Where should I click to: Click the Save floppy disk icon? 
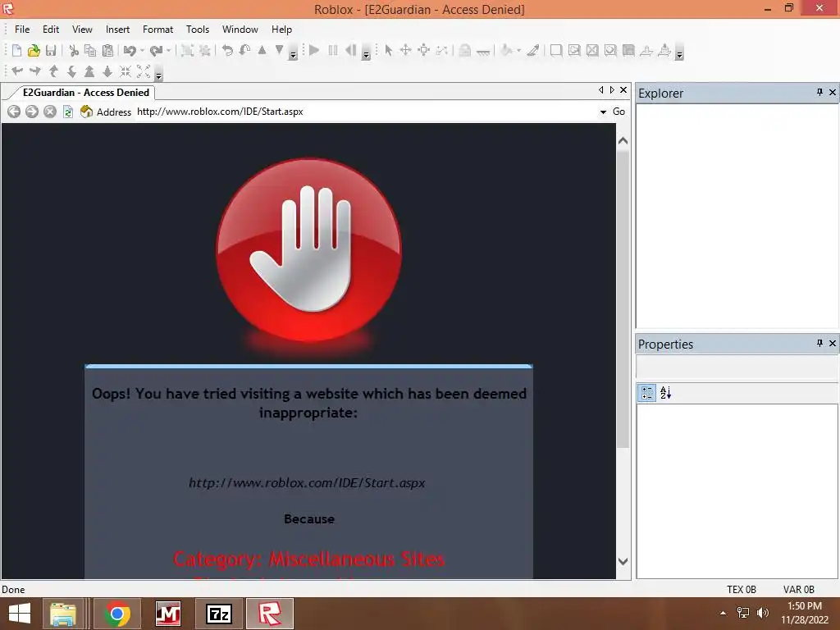point(51,50)
